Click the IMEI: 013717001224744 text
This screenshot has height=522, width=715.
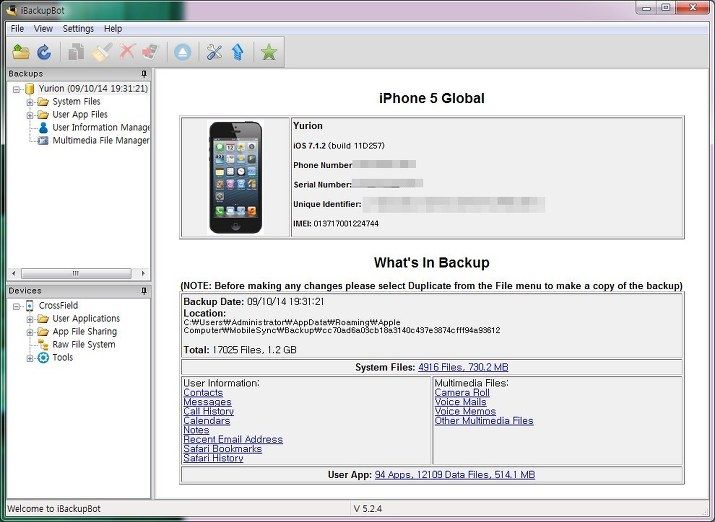tap(336, 223)
